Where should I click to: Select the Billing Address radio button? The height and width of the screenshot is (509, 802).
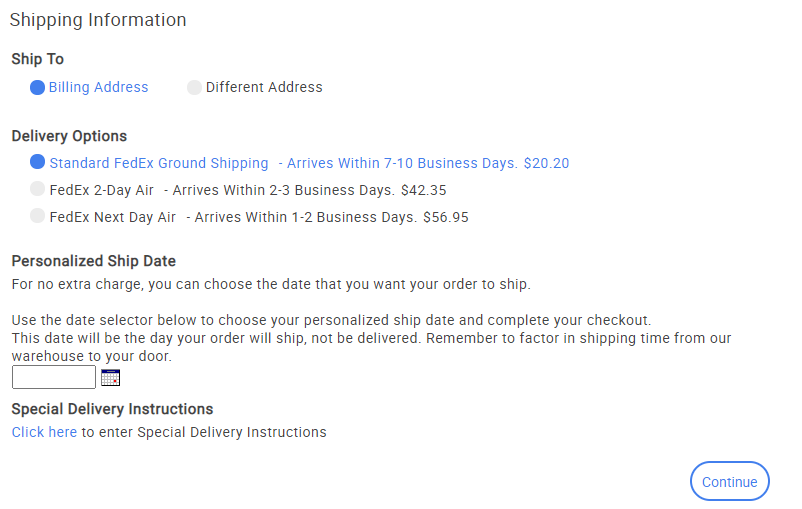click(x=37, y=87)
